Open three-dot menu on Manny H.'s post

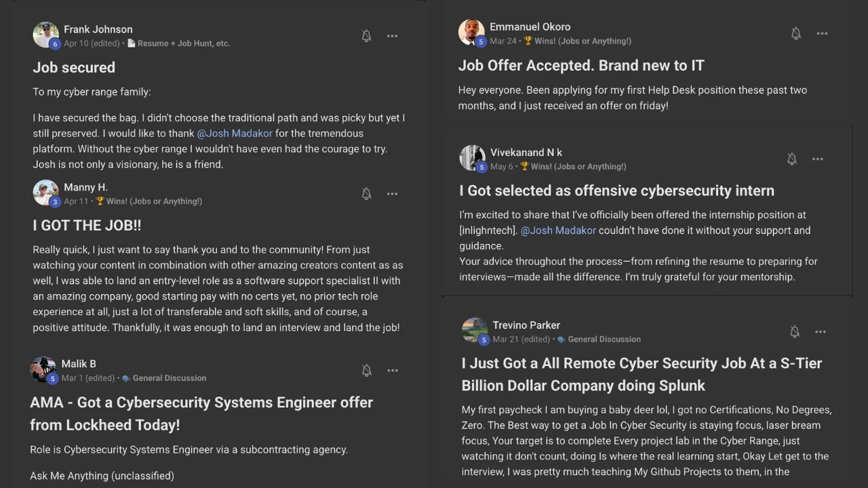(392, 194)
